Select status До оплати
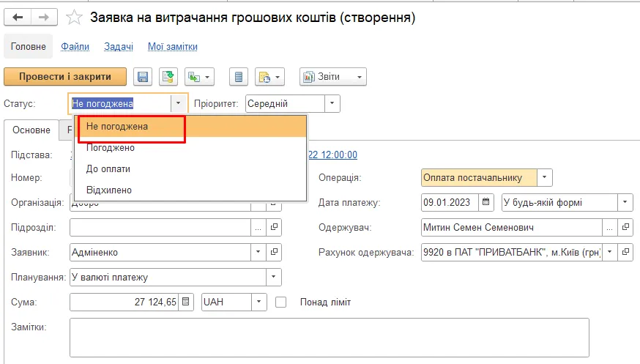Screen dimensions: 640x364 tap(190, 169)
